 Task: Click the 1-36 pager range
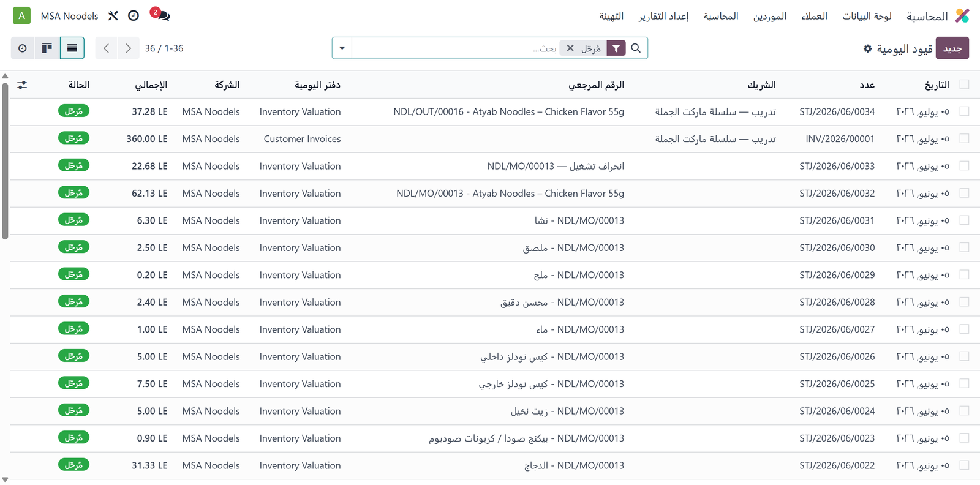click(174, 48)
